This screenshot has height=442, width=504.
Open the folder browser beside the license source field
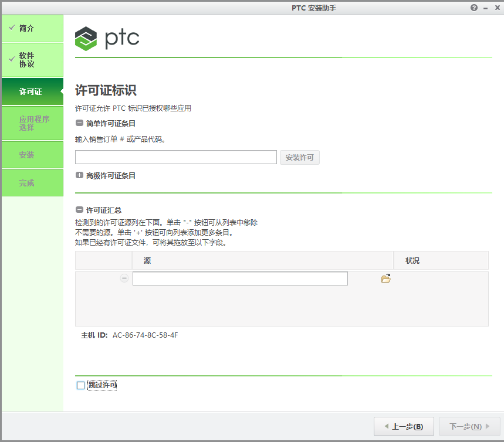pyautogui.click(x=386, y=278)
